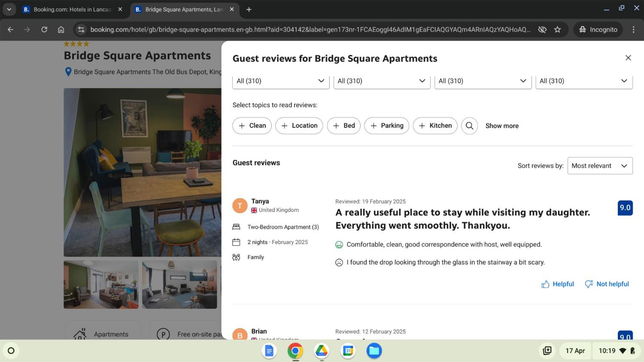Open Google Calendar from the shelf
Image resolution: width=644 pixels, height=362 pixels.
point(348,351)
